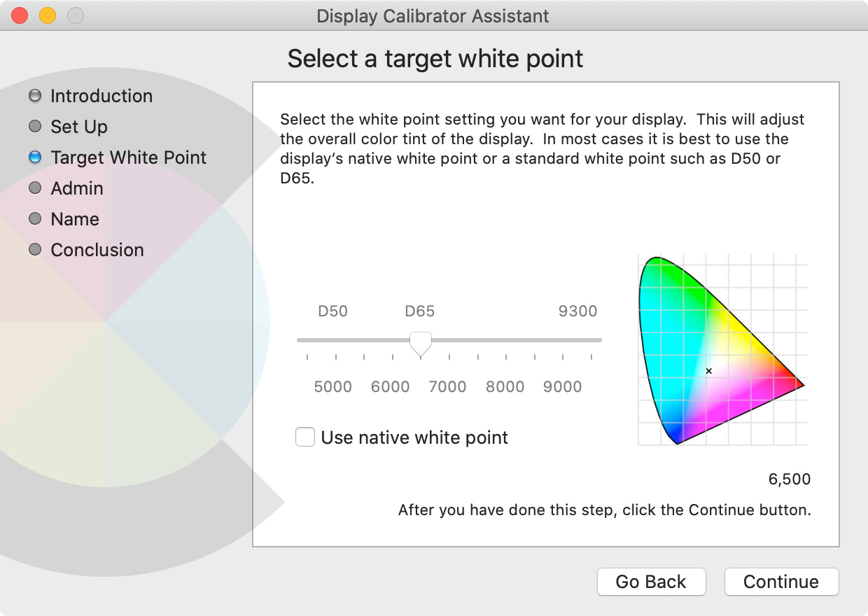Click the Go Back button

pyautogui.click(x=651, y=582)
